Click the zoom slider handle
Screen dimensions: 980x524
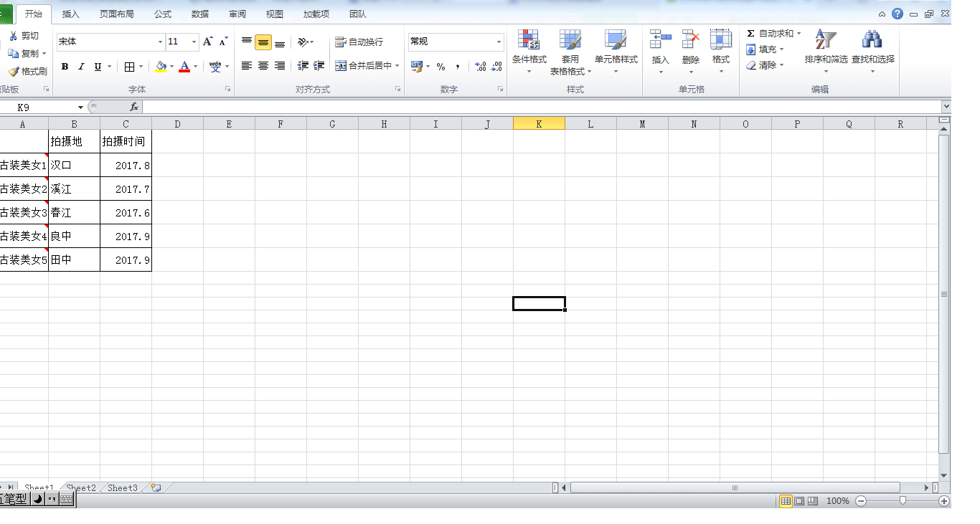coord(903,501)
